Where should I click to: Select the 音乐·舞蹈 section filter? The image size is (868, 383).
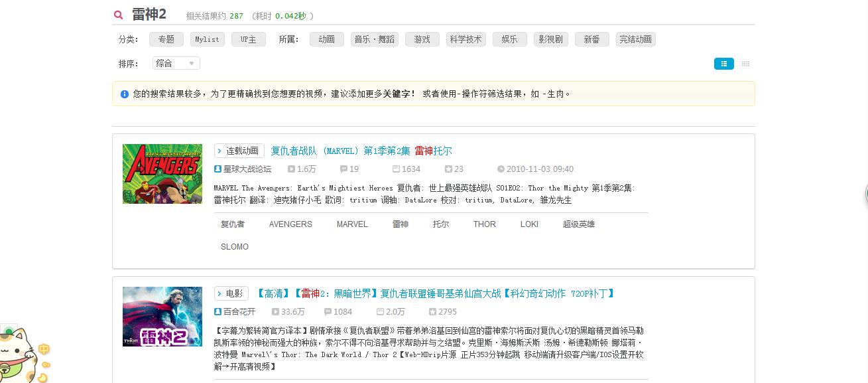point(375,39)
